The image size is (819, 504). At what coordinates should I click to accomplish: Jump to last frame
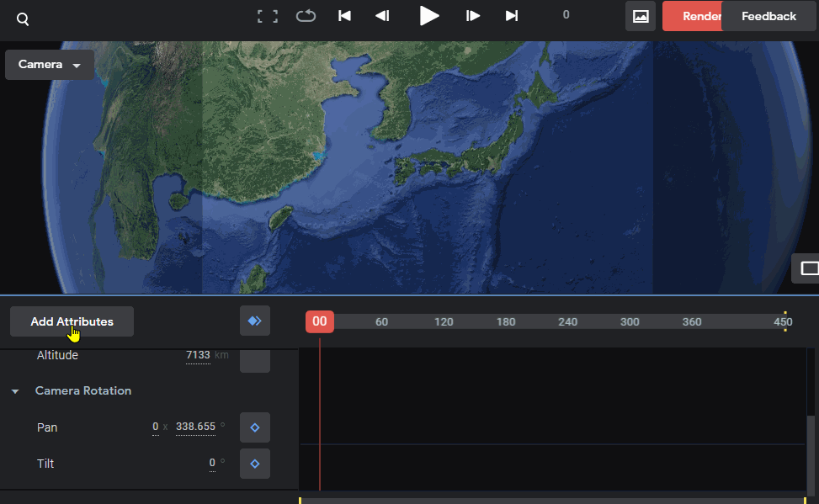512,16
